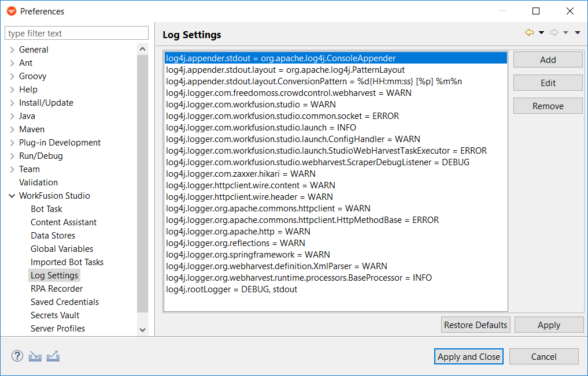Select the HttpMethodBase = ERROR entry
Image resolution: width=588 pixels, height=376 pixels.
click(x=335, y=220)
